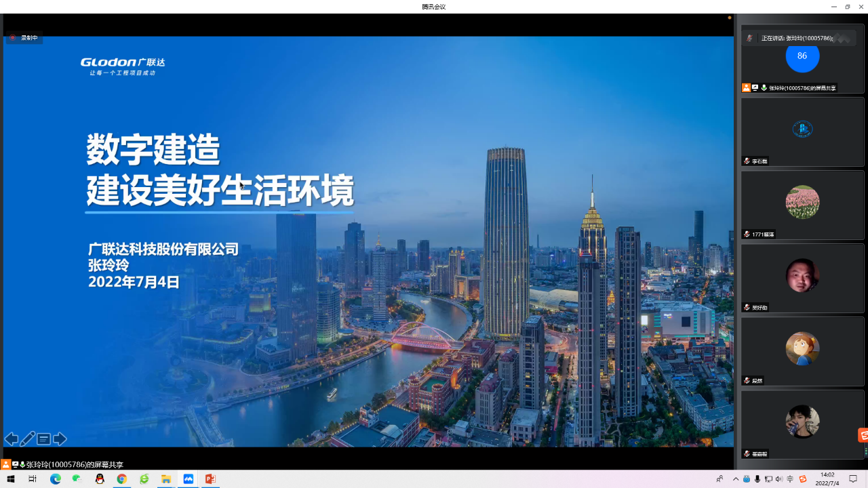868x488 pixels.
Task: Click the orange host icon below the slide
Action: (5, 464)
